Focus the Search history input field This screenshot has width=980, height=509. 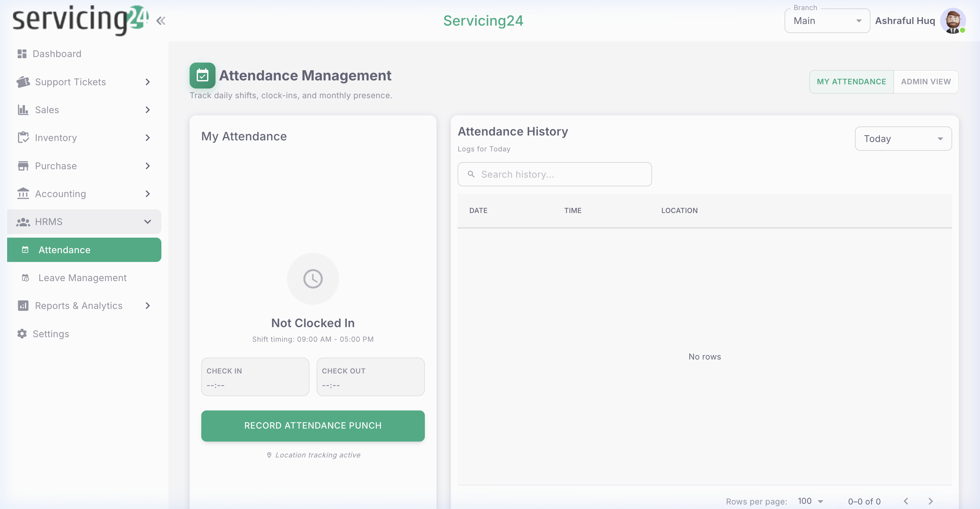(554, 174)
